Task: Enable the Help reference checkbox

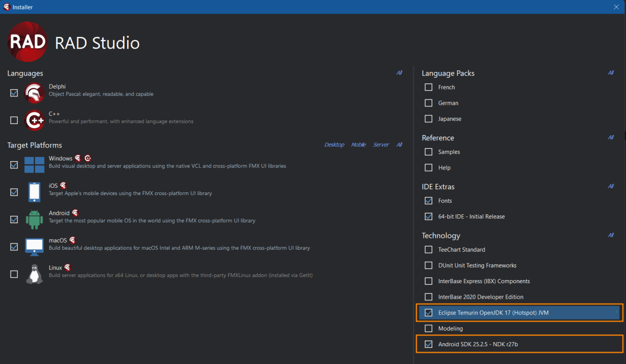Action: [x=429, y=167]
